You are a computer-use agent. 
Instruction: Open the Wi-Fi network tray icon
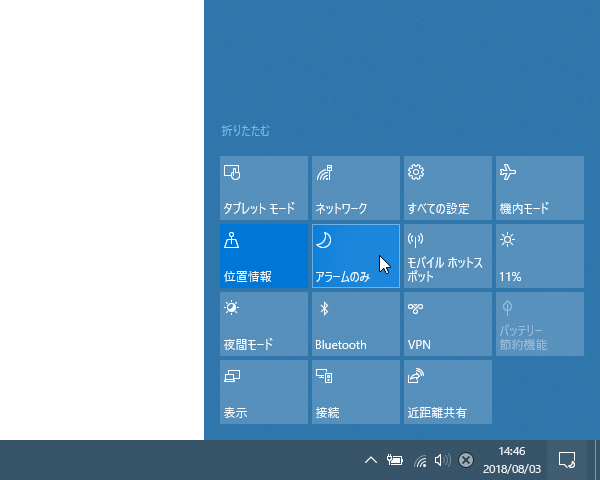tap(420, 460)
